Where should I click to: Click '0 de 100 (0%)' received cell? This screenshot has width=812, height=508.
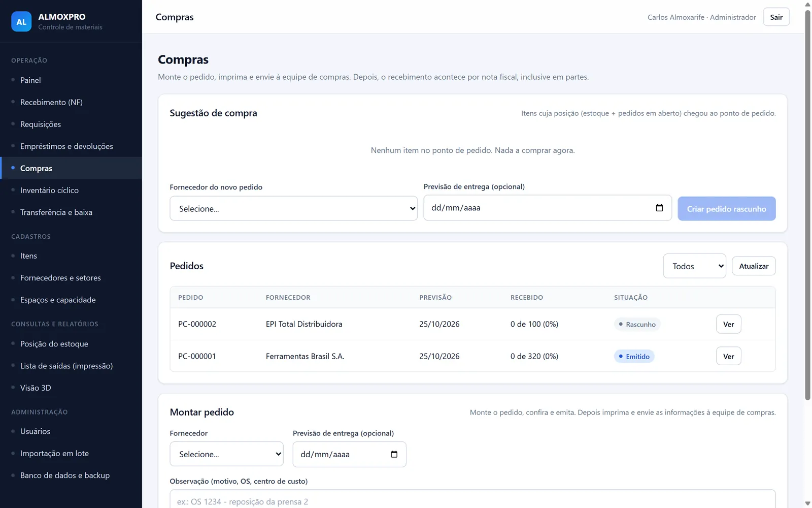pyautogui.click(x=534, y=324)
